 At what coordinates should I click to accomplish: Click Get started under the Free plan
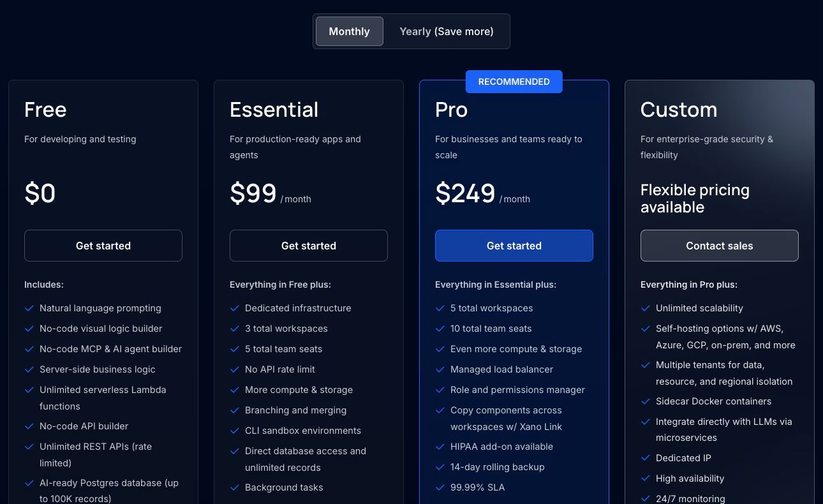pyautogui.click(x=103, y=246)
